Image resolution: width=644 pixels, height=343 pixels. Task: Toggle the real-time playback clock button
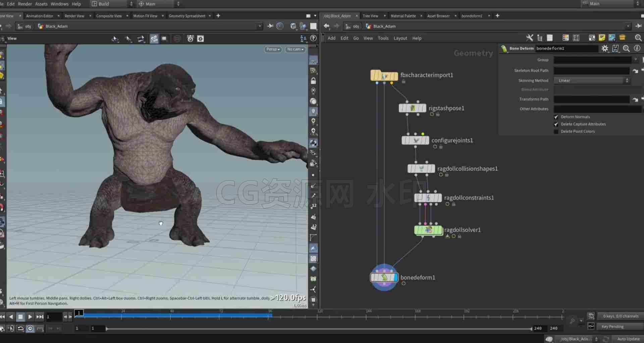[30, 329]
